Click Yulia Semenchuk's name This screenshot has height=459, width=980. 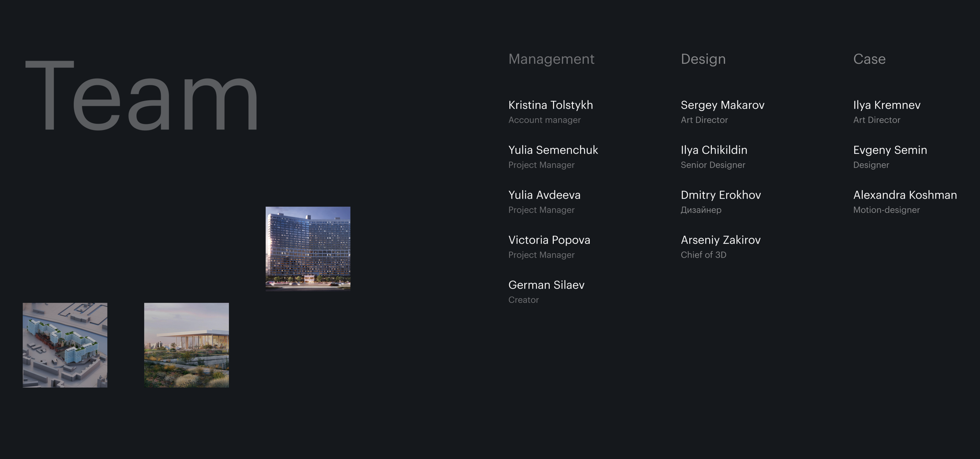click(x=553, y=150)
